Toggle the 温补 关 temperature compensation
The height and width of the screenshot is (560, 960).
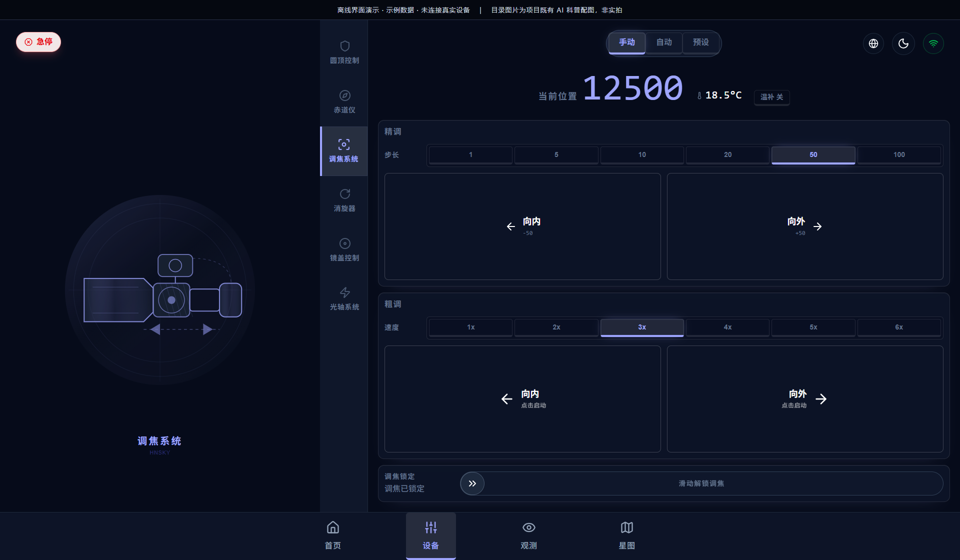(772, 97)
